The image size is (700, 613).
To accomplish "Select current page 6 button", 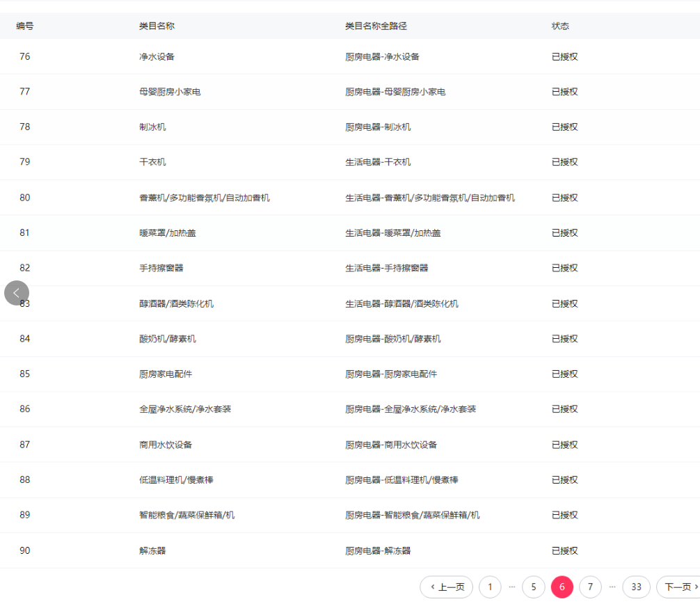I will pos(562,587).
